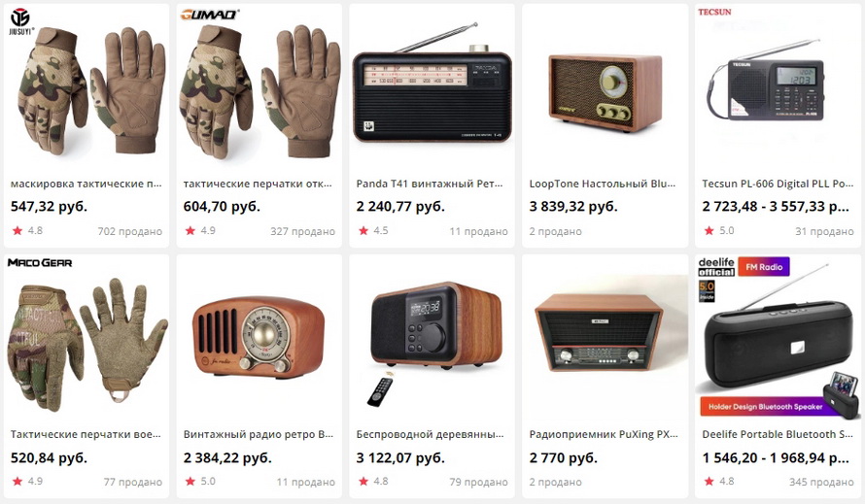Click the Holder Design Bluetooth Speaker banner
The height and width of the screenshot is (504, 865).
point(765,406)
